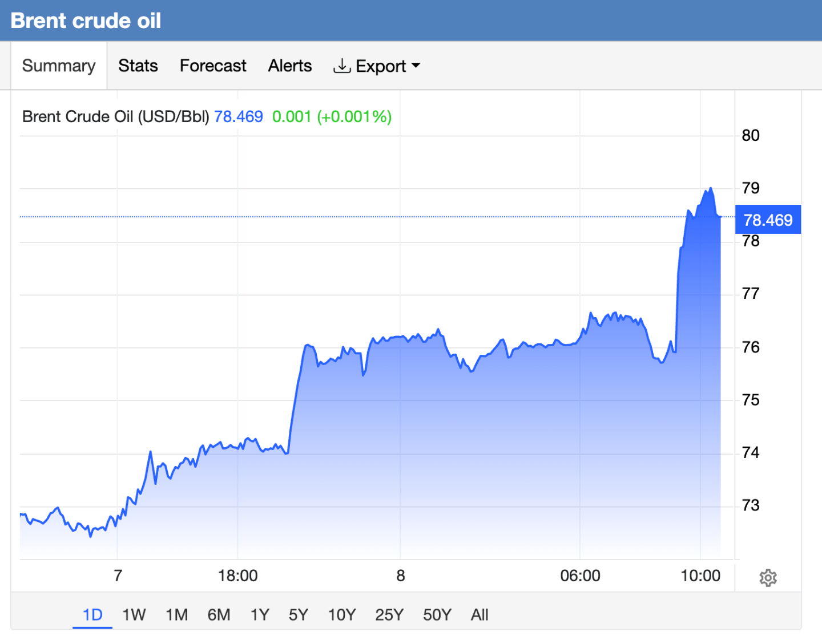Select the 5Y time range
Screen dimensions: 822x644
point(298,615)
